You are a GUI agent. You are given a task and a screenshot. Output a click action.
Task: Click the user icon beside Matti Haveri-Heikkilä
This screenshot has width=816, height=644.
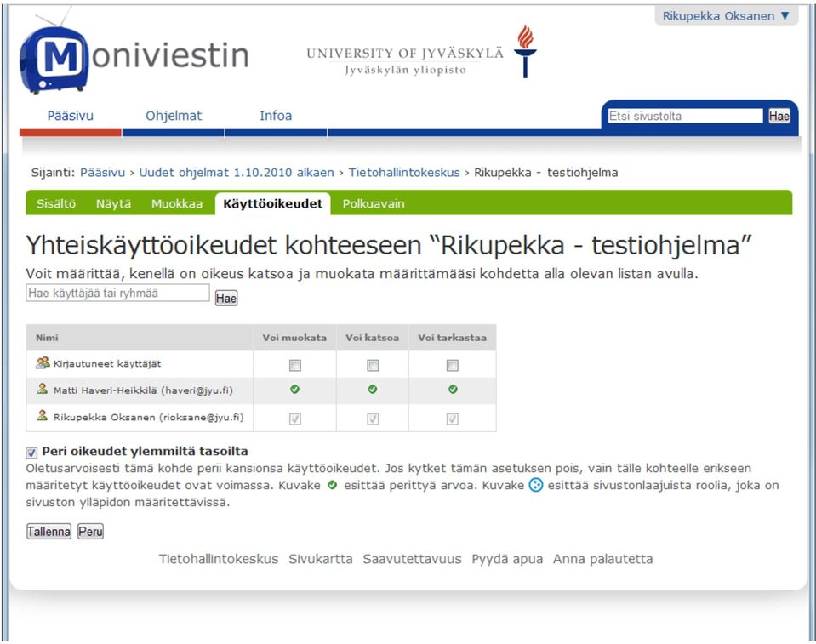[43, 389]
